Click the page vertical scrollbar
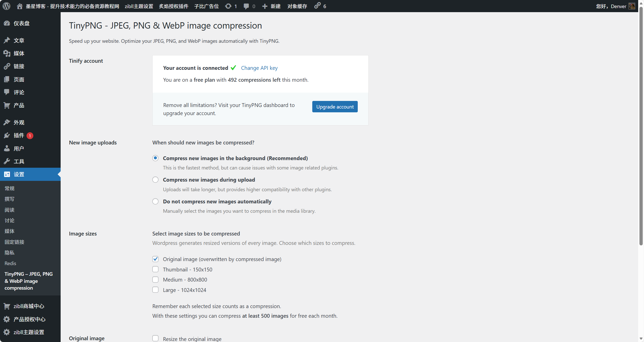The width and height of the screenshot is (644, 342). 641,126
